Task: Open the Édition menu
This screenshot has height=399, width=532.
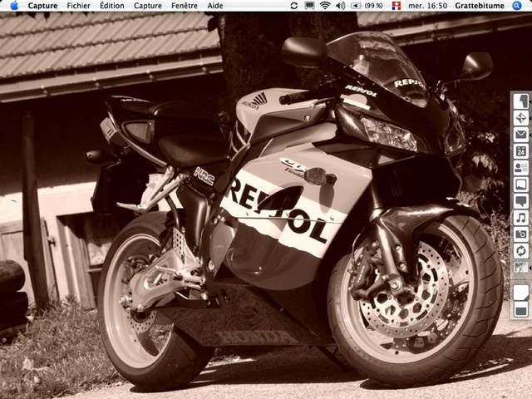Action: click(112, 6)
